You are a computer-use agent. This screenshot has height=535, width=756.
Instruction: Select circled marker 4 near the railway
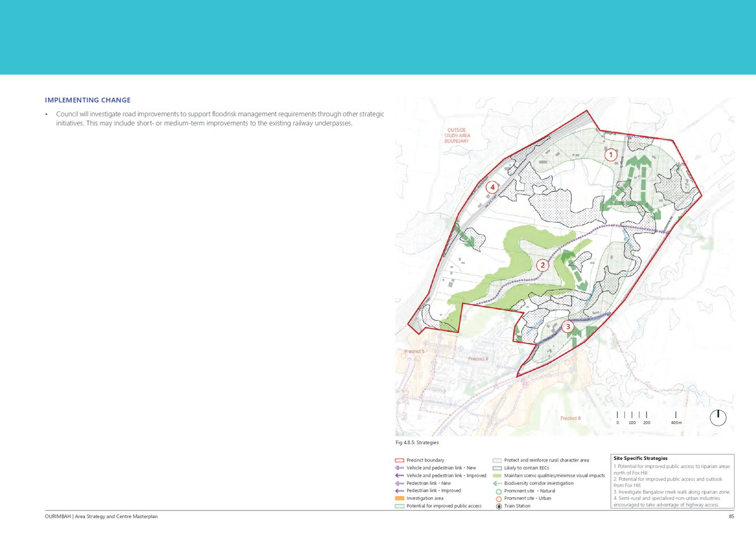coord(492,187)
